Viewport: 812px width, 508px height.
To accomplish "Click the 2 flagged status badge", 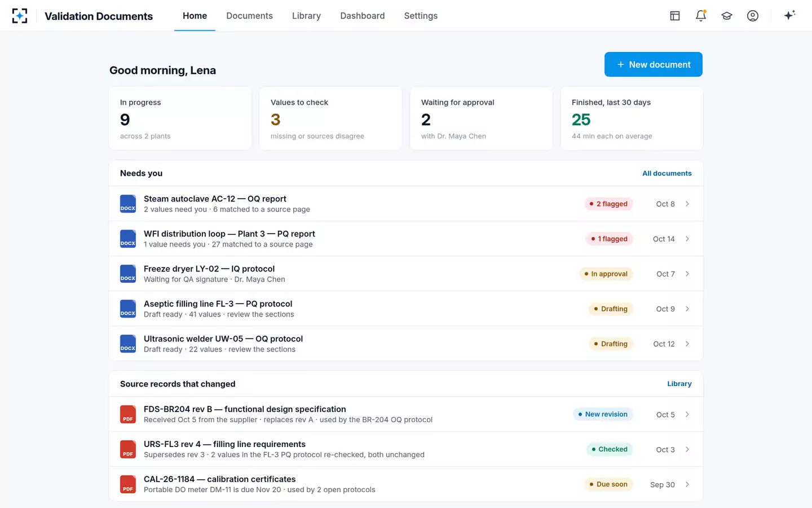I will pyautogui.click(x=608, y=204).
